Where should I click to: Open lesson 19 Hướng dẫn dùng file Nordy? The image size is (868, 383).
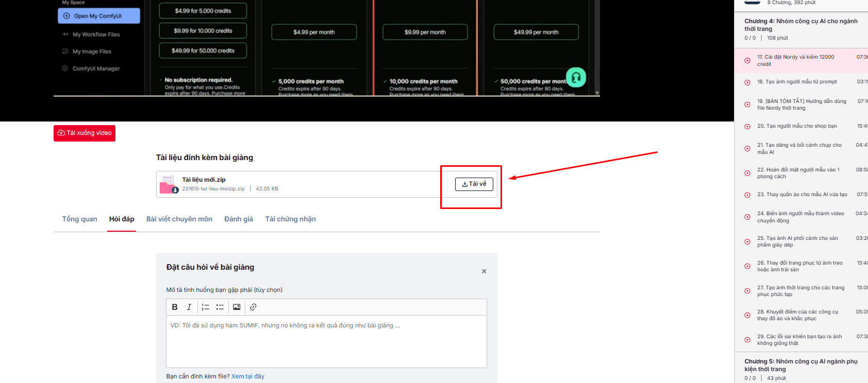801,105
